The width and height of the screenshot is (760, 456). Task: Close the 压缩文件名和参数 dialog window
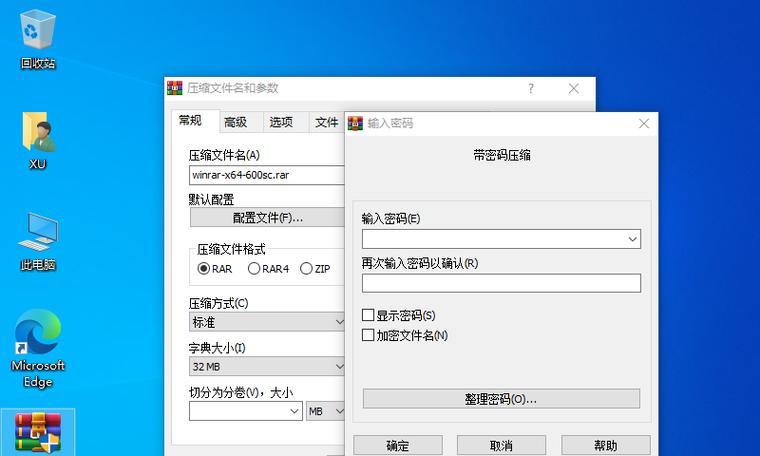(574, 88)
